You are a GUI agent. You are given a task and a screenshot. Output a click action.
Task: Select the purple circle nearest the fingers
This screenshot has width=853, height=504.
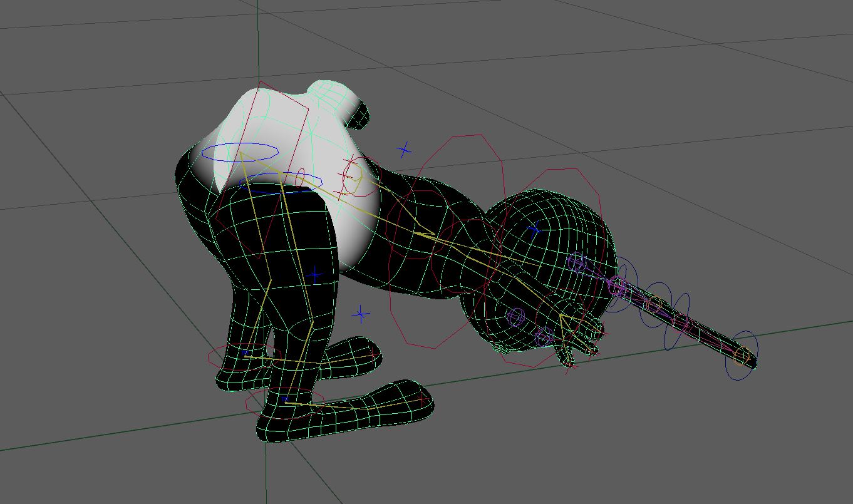(x=544, y=338)
